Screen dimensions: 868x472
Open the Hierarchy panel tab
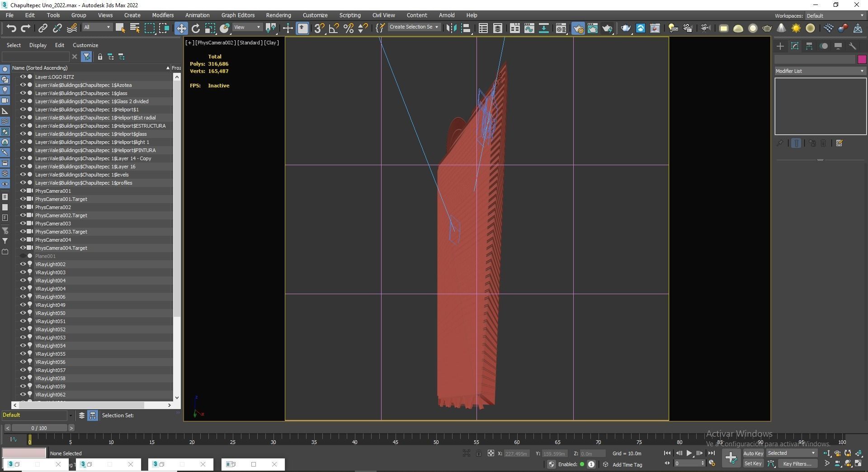pos(809,46)
